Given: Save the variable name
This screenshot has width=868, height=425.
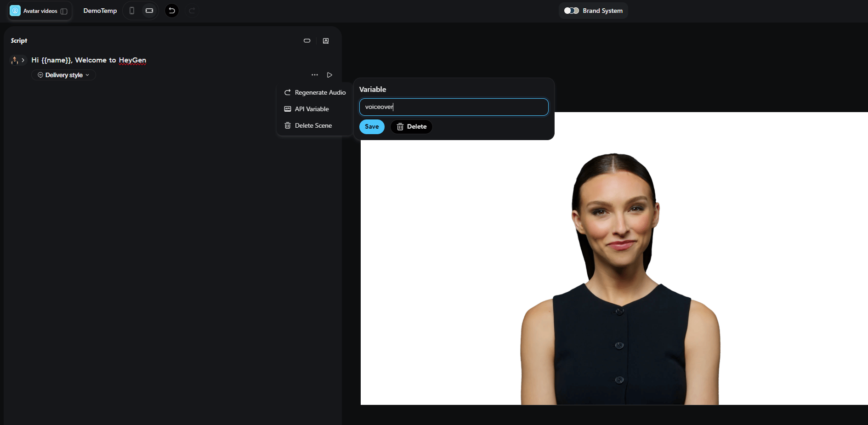Looking at the screenshot, I should point(372,127).
